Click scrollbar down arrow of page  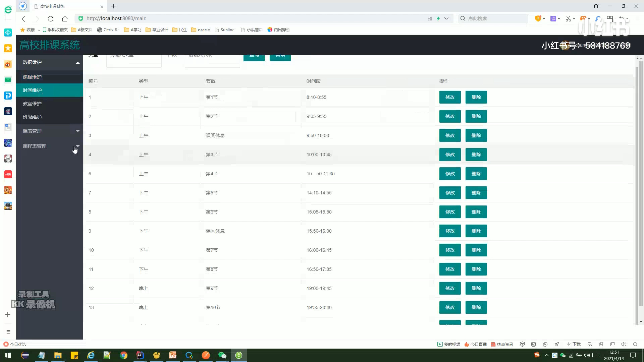(x=641, y=322)
